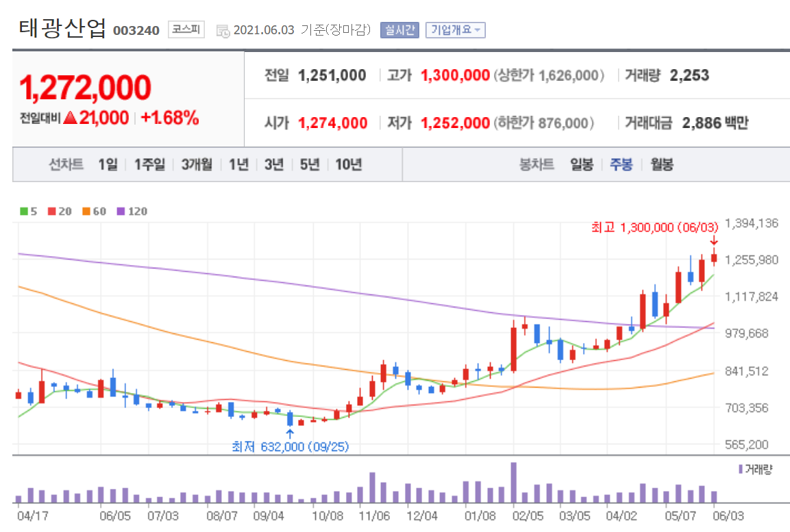Click the red up-triangle change indicator
Viewport: 790px width, 532px height.
click(71, 118)
